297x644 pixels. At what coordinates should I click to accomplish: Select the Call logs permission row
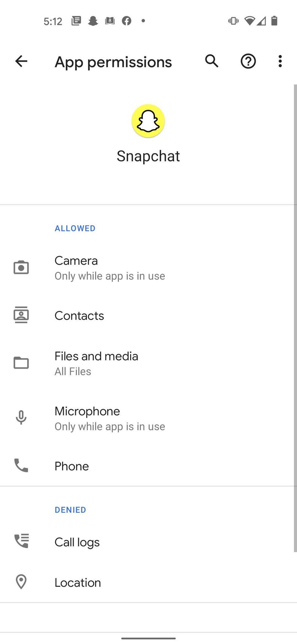(77, 542)
